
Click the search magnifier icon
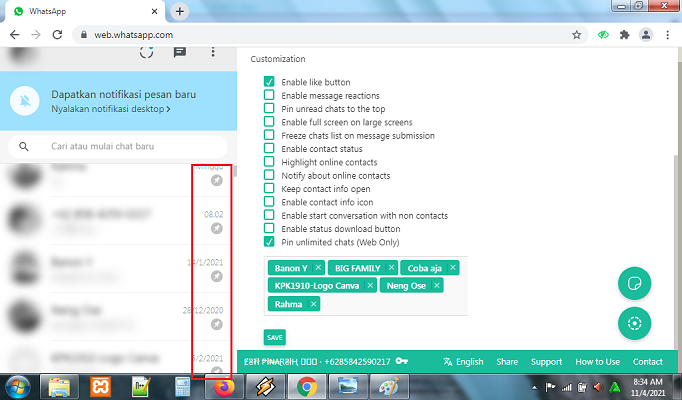(24, 147)
